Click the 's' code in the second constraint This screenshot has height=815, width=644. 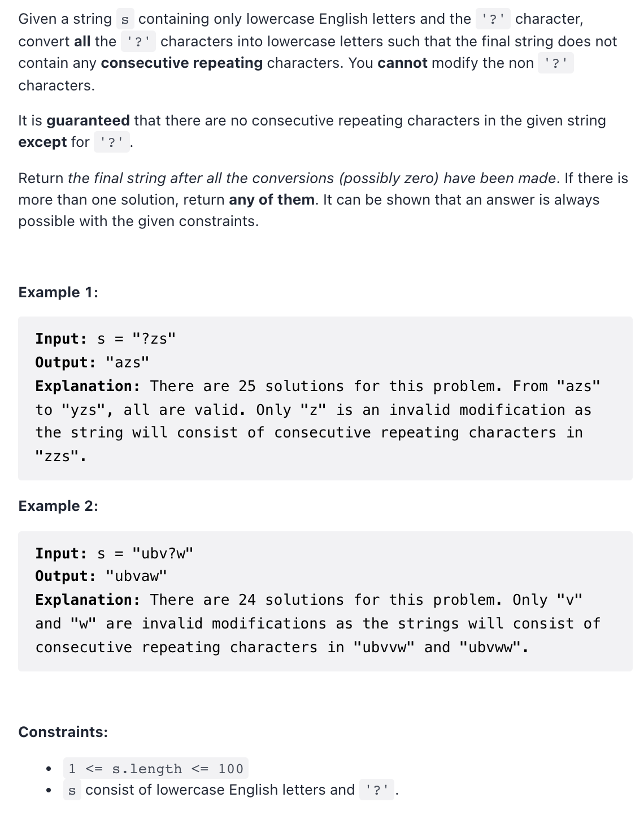[x=72, y=790]
